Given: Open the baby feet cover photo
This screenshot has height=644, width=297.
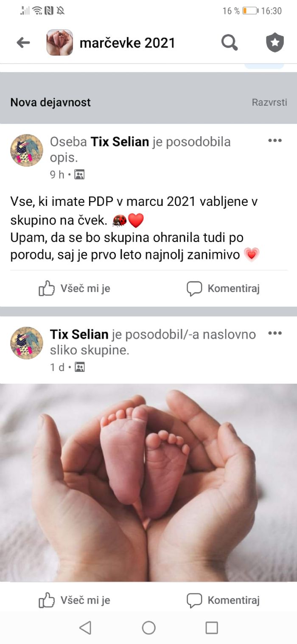Looking at the screenshot, I should pos(148,483).
